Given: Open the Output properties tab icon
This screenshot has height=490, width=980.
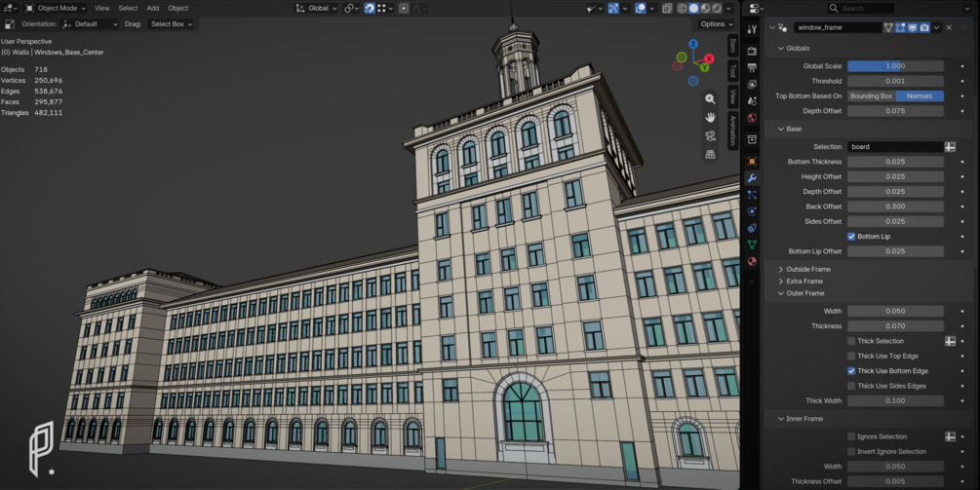Looking at the screenshot, I should tap(752, 67).
